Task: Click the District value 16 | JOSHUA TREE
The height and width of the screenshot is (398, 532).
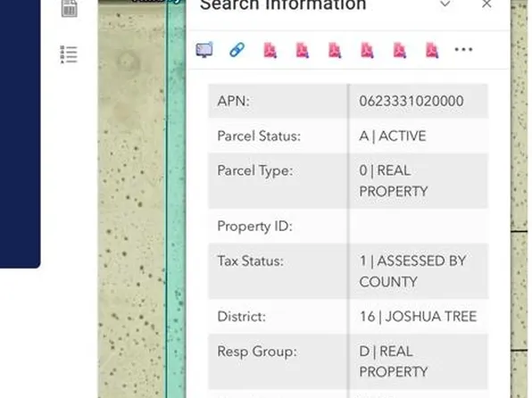Action: (x=418, y=317)
